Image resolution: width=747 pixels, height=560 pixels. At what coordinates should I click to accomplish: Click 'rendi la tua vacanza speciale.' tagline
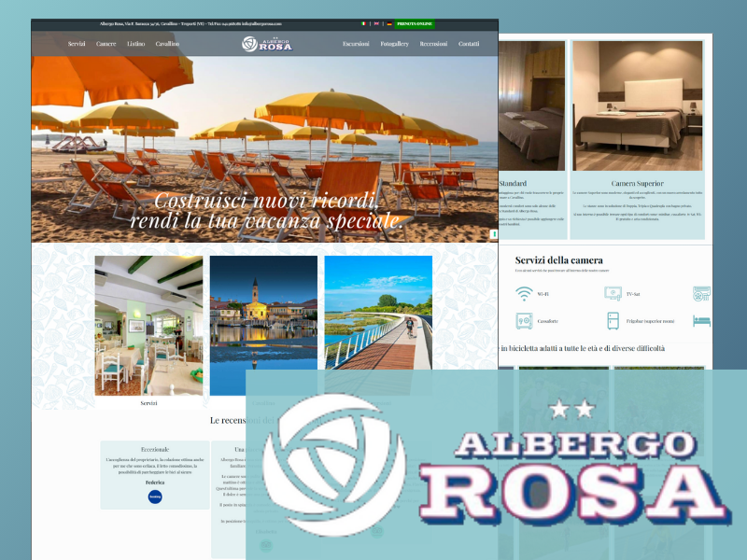point(266,221)
